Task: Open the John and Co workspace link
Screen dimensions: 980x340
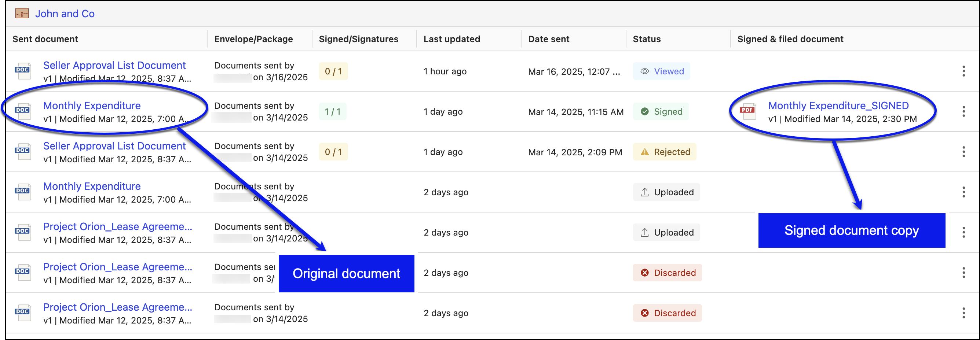Action: (x=65, y=14)
